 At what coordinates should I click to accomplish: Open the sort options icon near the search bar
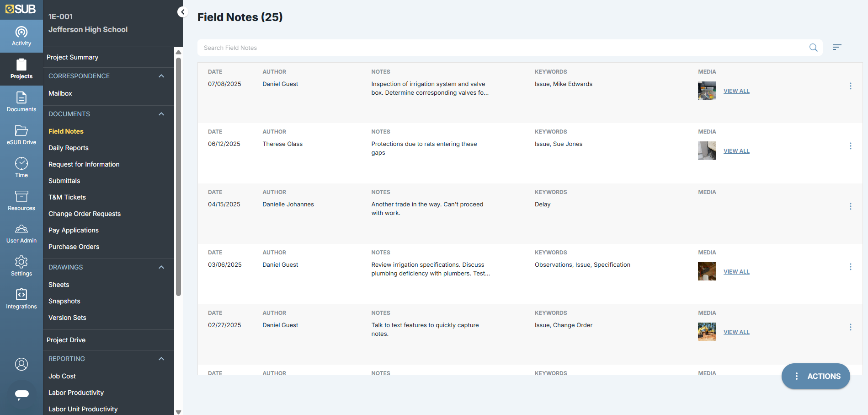point(837,47)
